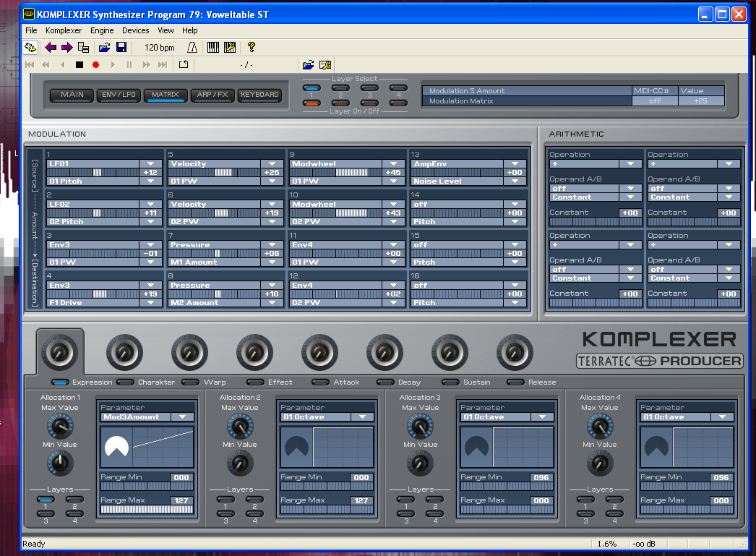
Task: Open the Komplexer menu
Action: [64, 30]
